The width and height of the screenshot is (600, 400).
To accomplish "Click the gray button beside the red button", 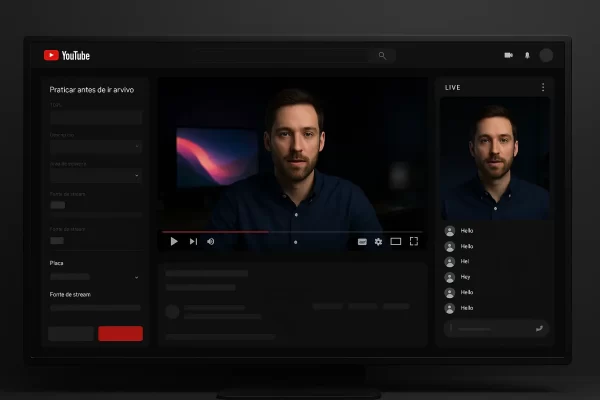I will point(71,333).
